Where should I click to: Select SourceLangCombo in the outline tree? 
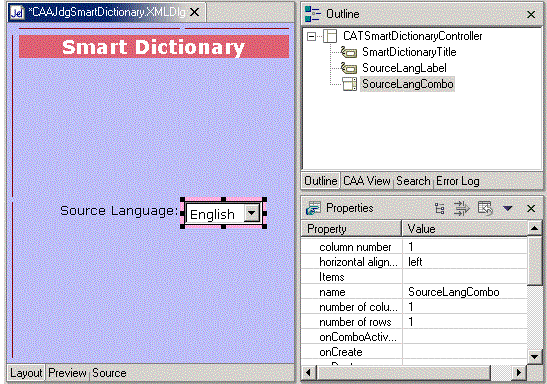pos(407,84)
